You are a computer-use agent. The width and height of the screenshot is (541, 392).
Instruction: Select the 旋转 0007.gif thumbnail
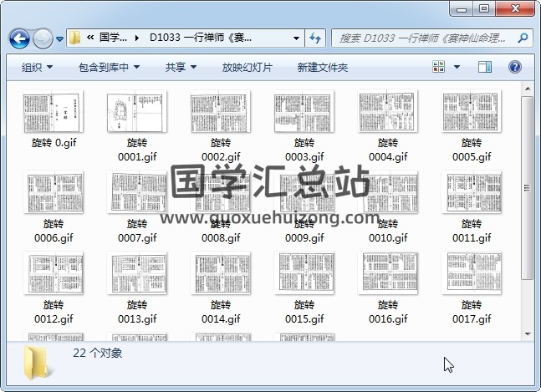(137, 192)
